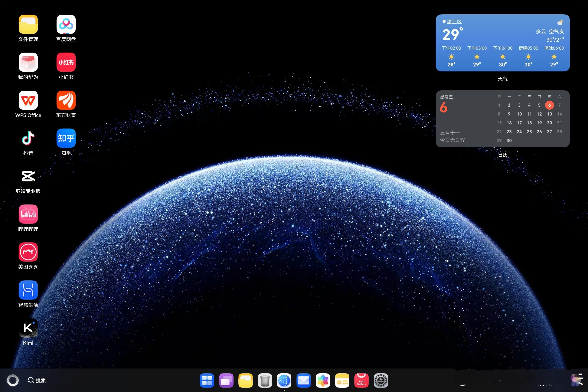
Task: Open weather widget at 温江区 location
Action: pyautogui.click(x=454, y=22)
